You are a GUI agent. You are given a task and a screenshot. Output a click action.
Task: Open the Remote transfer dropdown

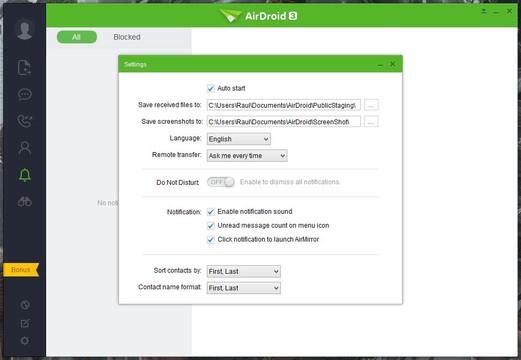click(247, 156)
